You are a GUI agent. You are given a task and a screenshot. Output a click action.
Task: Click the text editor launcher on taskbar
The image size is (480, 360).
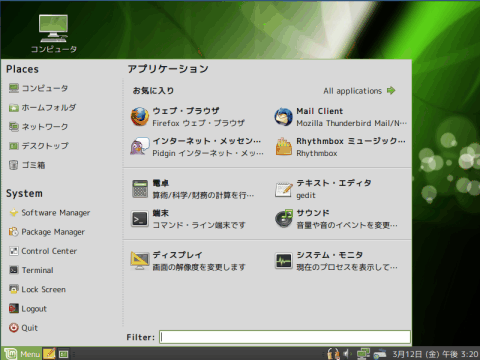tap(49, 353)
